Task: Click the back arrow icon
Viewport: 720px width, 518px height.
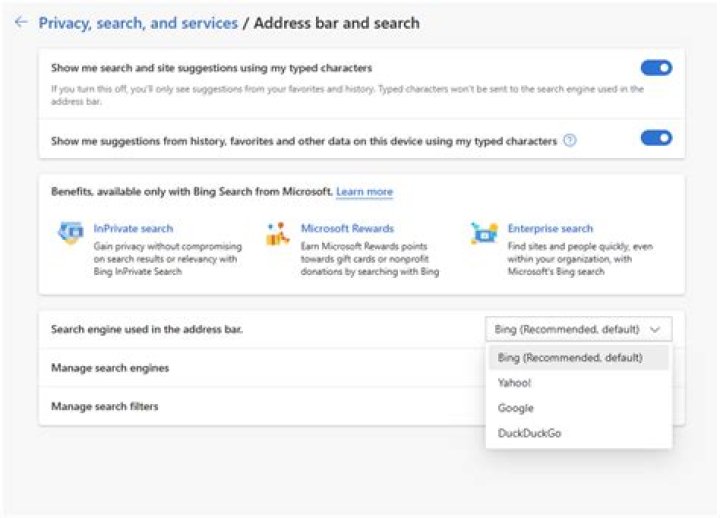Action: pos(21,22)
